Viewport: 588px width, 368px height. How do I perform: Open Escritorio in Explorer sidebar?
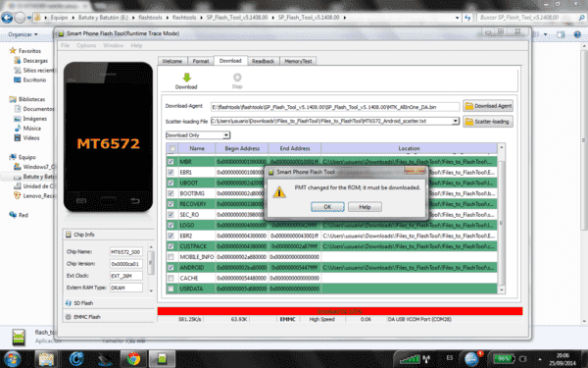pyautogui.click(x=34, y=80)
